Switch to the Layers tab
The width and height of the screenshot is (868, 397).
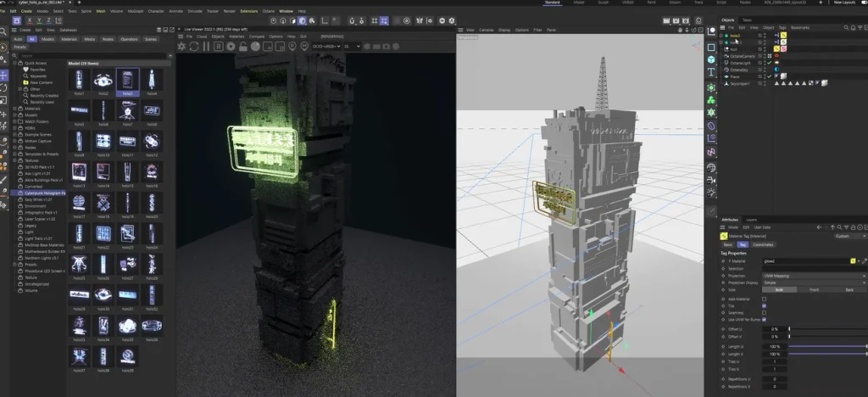tap(751, 220)
